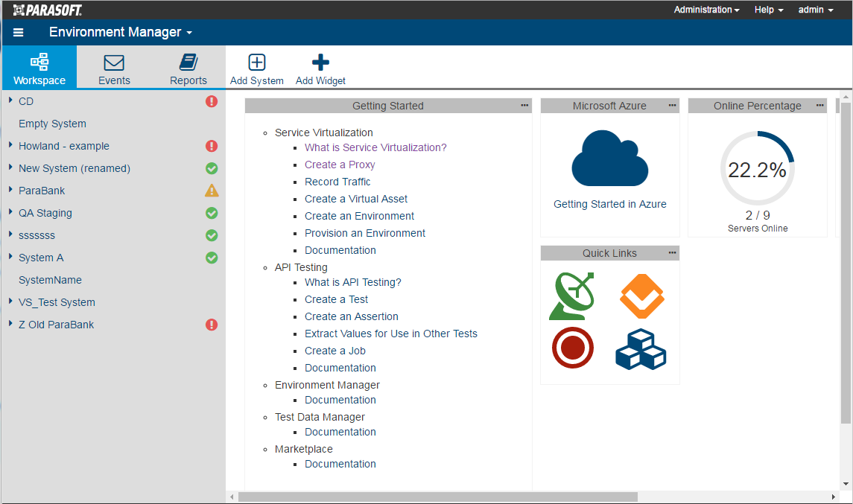Viewport: 853px width, 504px height.
Task: Click the Add Widget plus icon
Action: [x=320, y=63]
